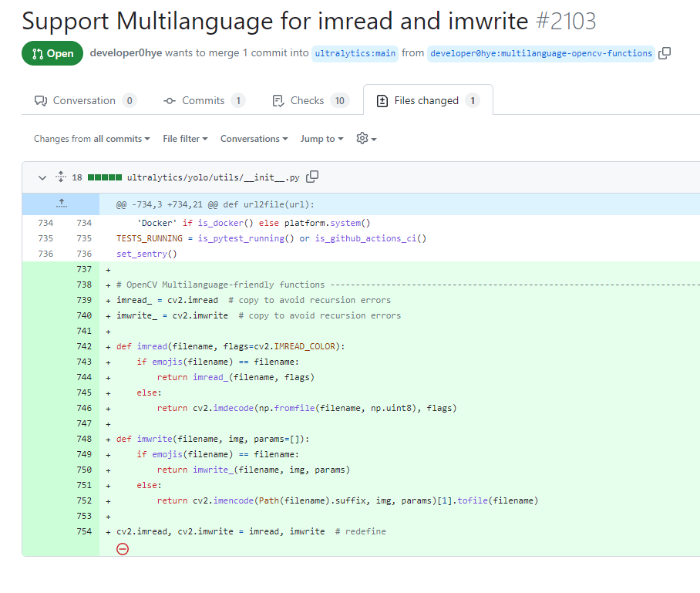The image size is (700, 593).
Task: Click the 'set_sentry()' code line
Action: click(x=146, y=254)
